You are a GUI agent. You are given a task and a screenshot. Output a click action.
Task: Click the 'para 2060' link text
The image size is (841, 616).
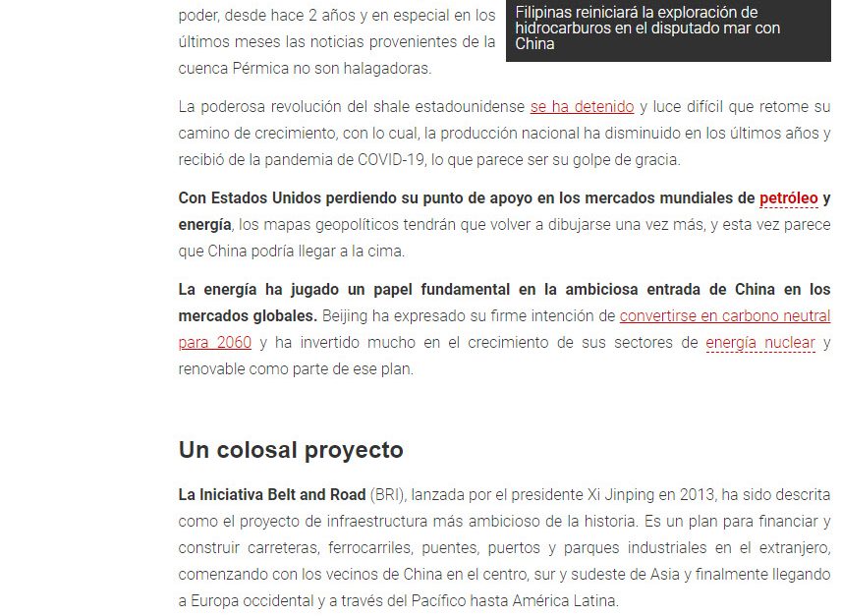[x=214, y=343]
